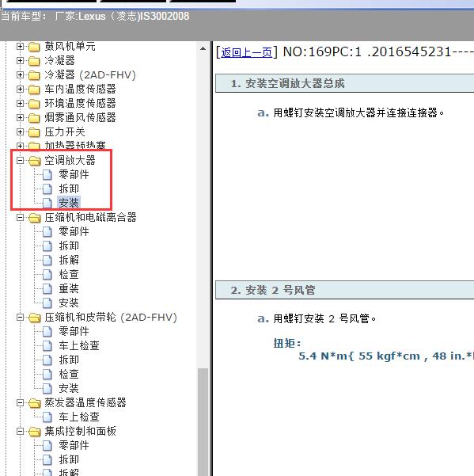
Task: Open 零部件 under 集成控制和面板
Action: pyautogui.click(x=74, y=445)
